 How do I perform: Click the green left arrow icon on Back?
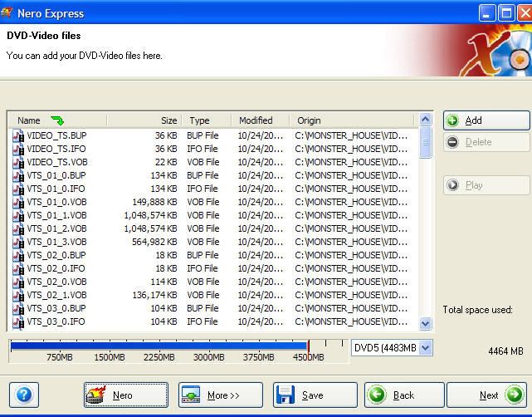[377, 395]
